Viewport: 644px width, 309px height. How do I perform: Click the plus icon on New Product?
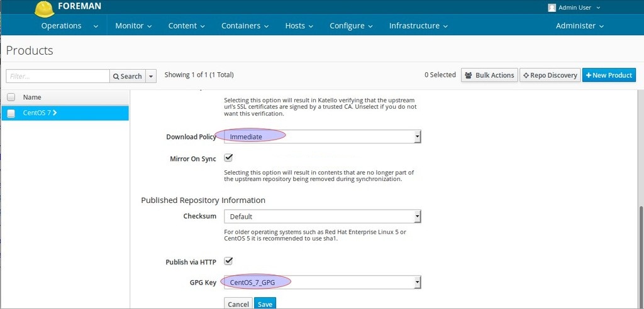point(589,75)
